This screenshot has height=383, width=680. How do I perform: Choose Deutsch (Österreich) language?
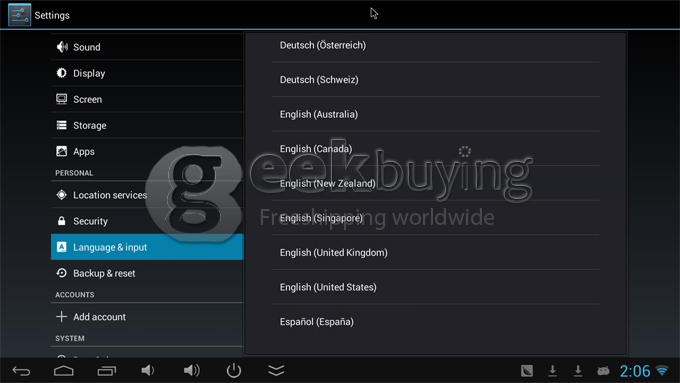[x=435, y=45]
